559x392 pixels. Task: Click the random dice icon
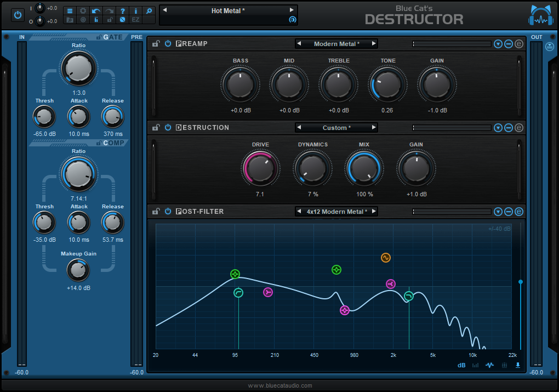tap(122, 20)
